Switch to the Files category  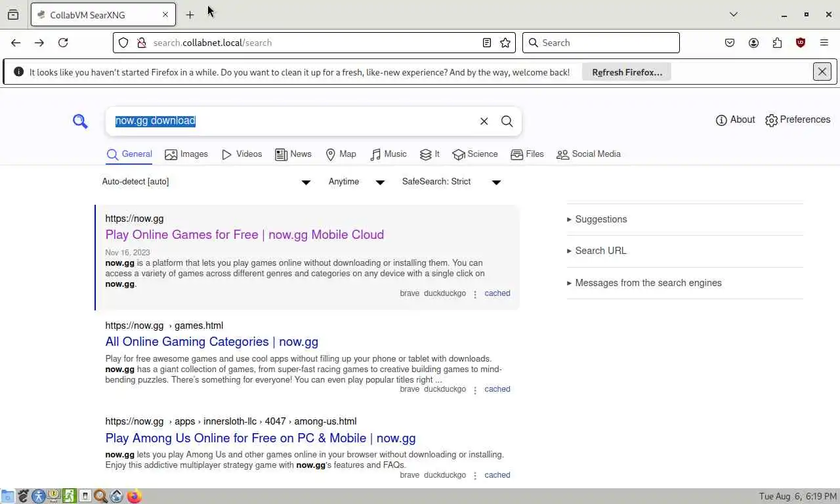pyautogui.click(x=527, y=154)
